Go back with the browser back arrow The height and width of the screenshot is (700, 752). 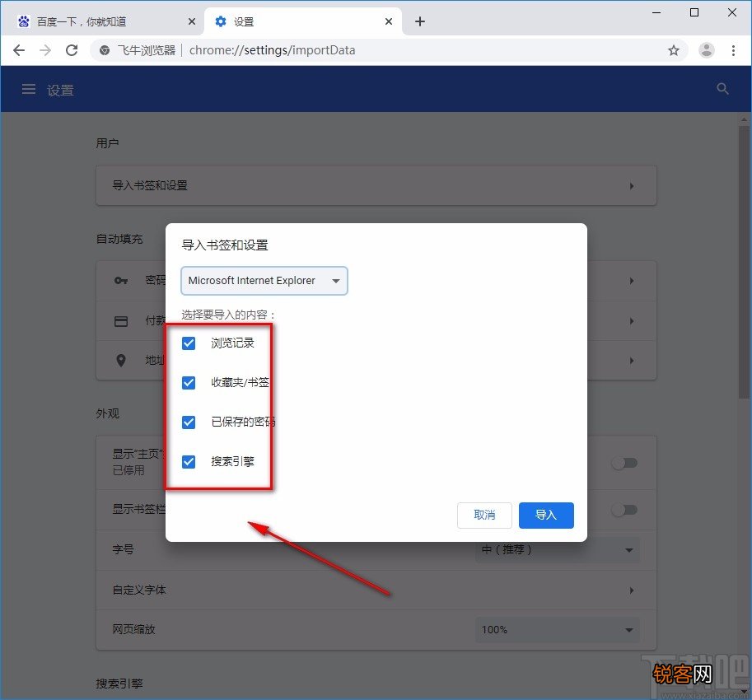tap(19, 50)
